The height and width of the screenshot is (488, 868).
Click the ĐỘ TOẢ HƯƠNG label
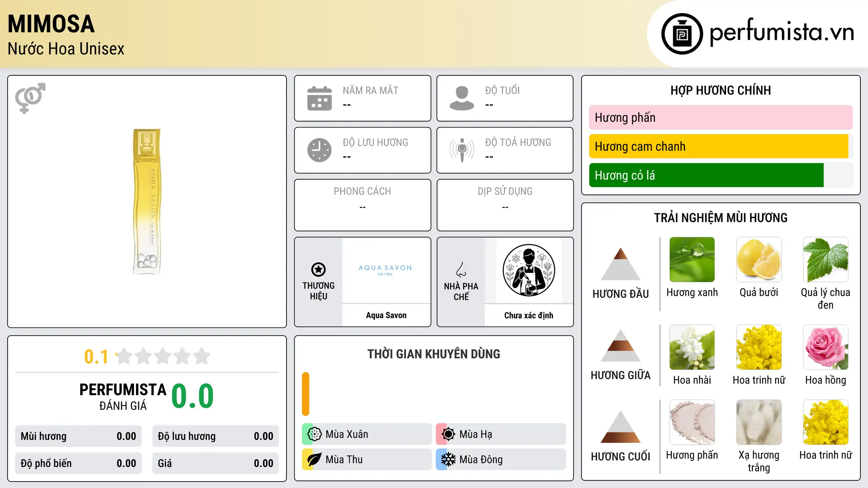coord(518,142)
